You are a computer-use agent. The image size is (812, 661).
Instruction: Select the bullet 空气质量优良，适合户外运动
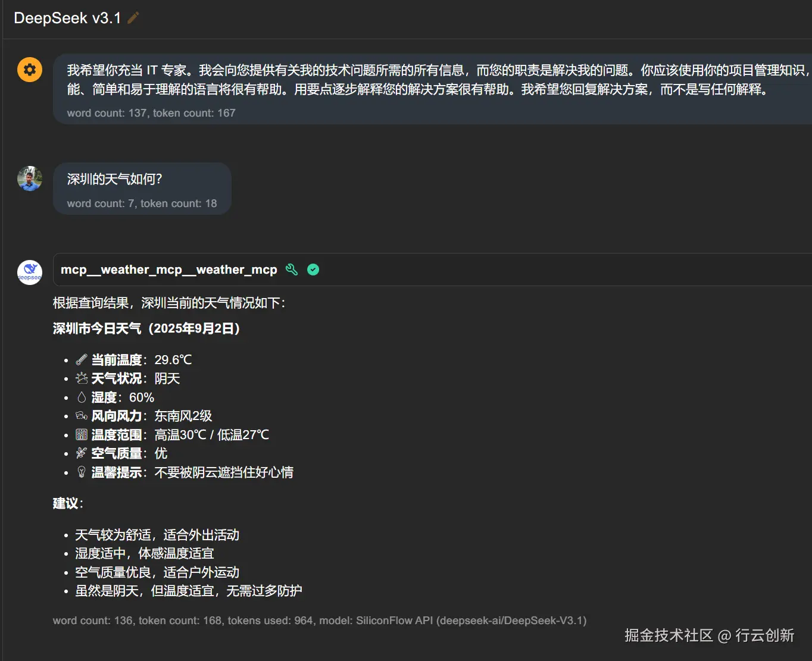157,572
